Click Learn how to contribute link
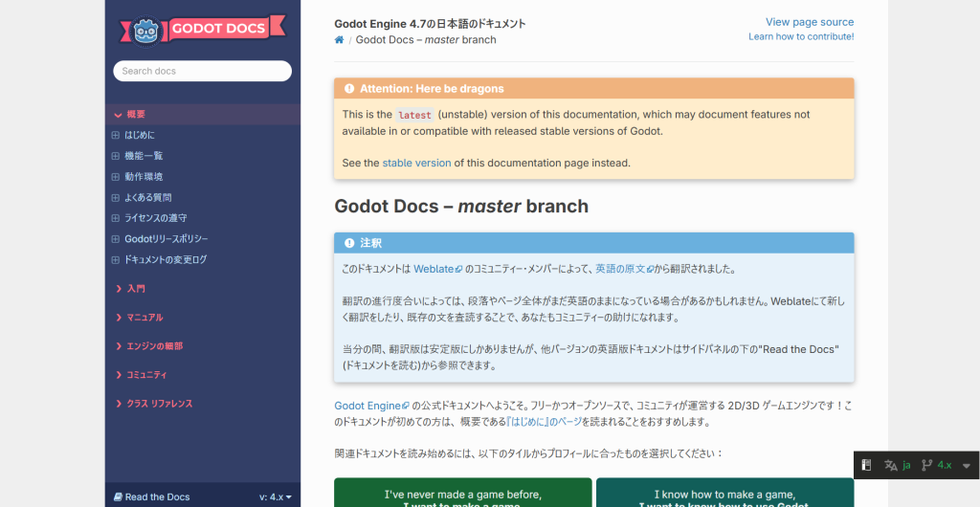Image resolution: width=980 pixels, height=507 pixels. point(801,36)
